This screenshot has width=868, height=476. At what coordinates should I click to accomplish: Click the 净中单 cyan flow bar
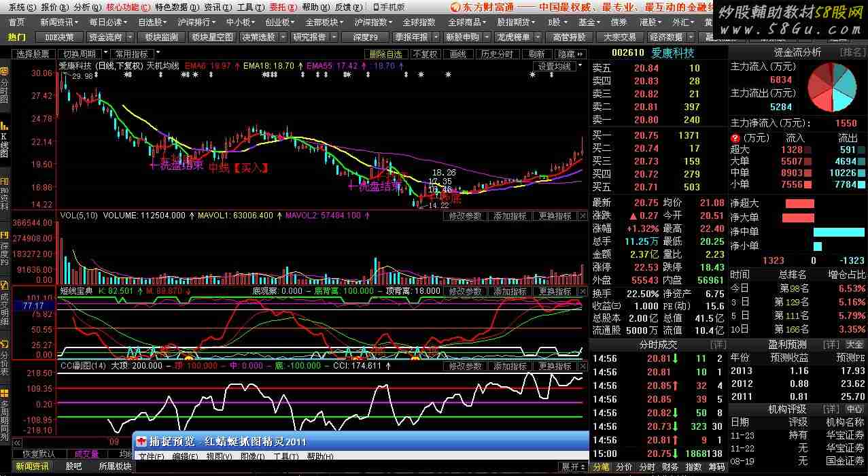[x=839, y=232]
